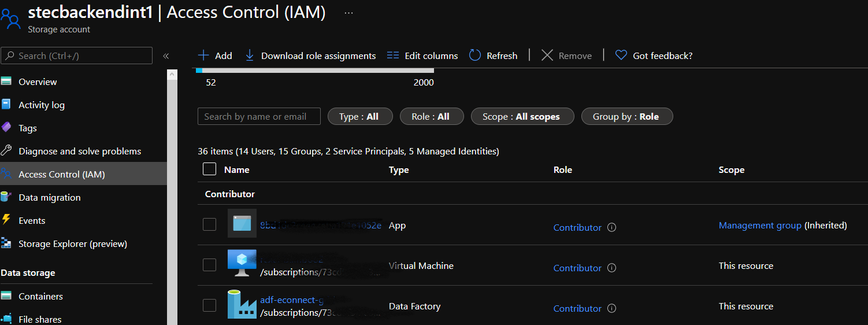Click the Data migration icon
Viewport: 868px width, 325px height.
6,197
